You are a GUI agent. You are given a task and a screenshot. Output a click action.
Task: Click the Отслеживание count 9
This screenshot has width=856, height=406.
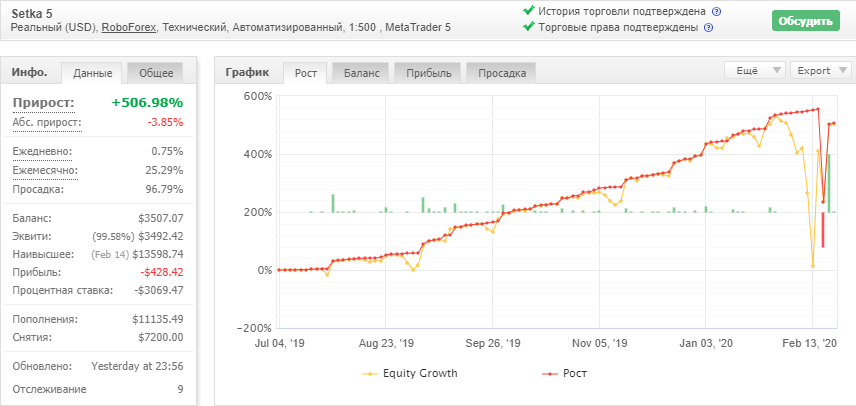[x=180, y=390]
